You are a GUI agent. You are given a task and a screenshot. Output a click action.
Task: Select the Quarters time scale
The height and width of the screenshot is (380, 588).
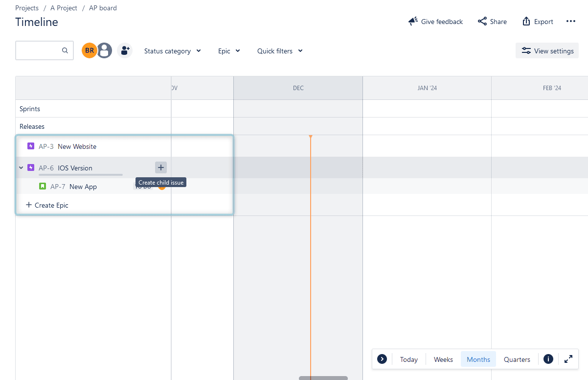pos(517,359)
